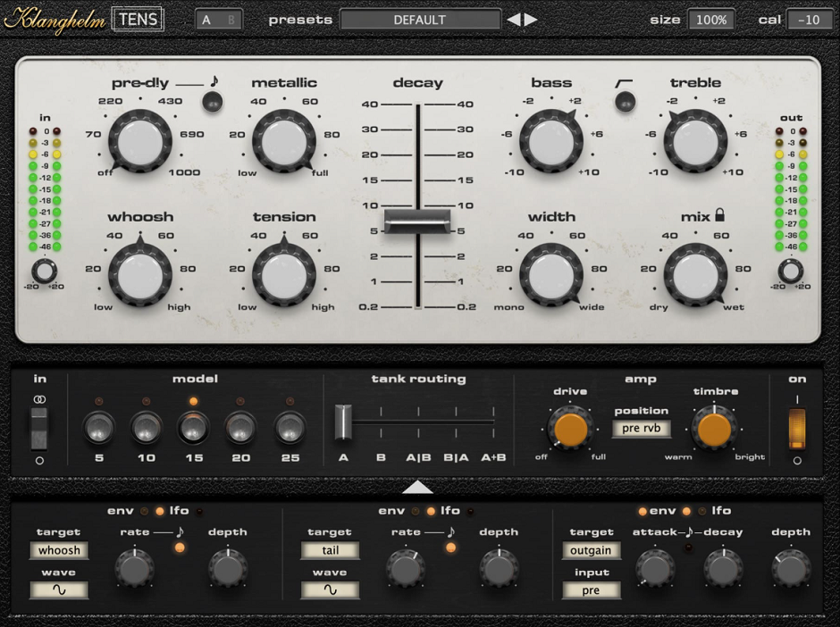
Task: Click the first LFO depth knob
Action: 228,566
